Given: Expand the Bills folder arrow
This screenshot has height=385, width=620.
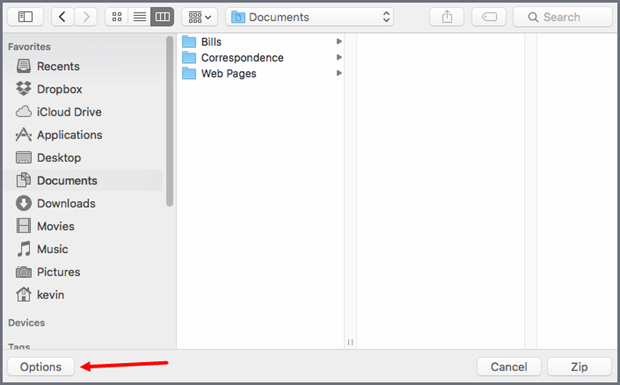Looking at the screenshot, I should pyautogui.click(x=339, y=42).
